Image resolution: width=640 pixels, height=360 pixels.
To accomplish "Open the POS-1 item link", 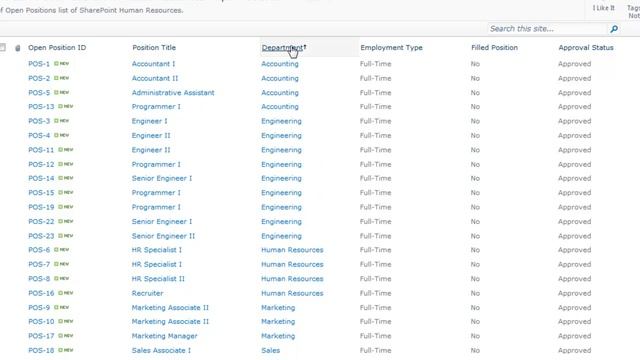I will point(39,64).
